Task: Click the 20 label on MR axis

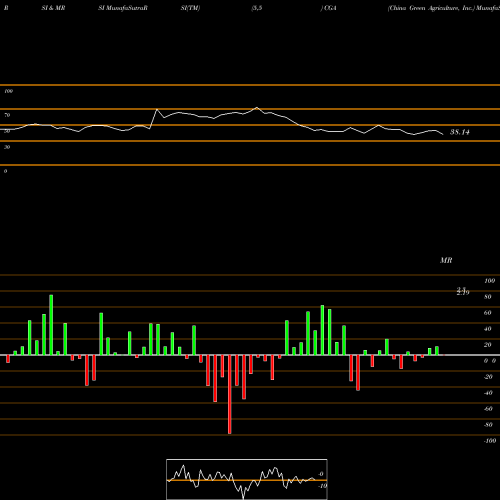Action: coord(488,345)
